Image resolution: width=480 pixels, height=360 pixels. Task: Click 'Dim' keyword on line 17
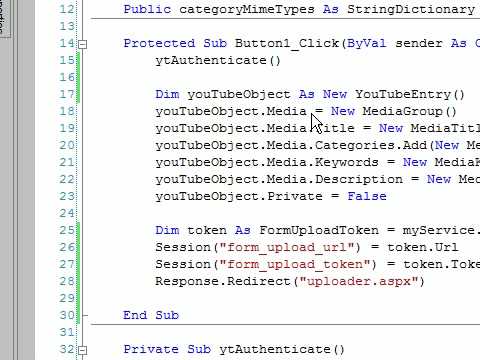167,95
